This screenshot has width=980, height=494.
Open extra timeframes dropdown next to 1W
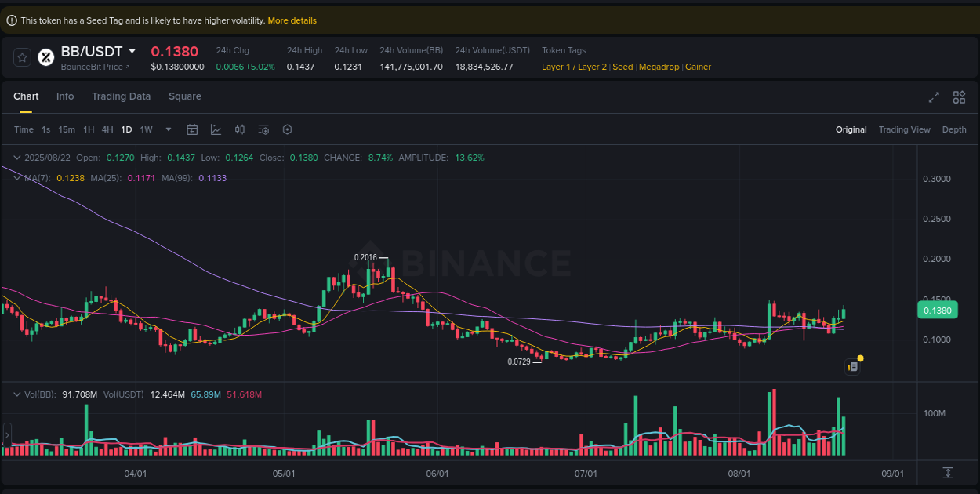point(167,129)
